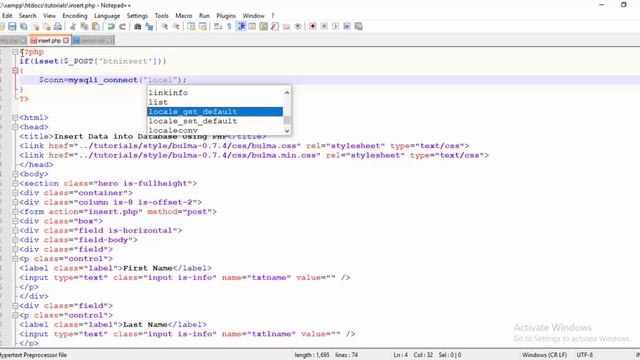Image resolution: width=640 pixels, height=360 pixels.
Task: Click the Paste clipboard icon
Action: tap(96, 27)
